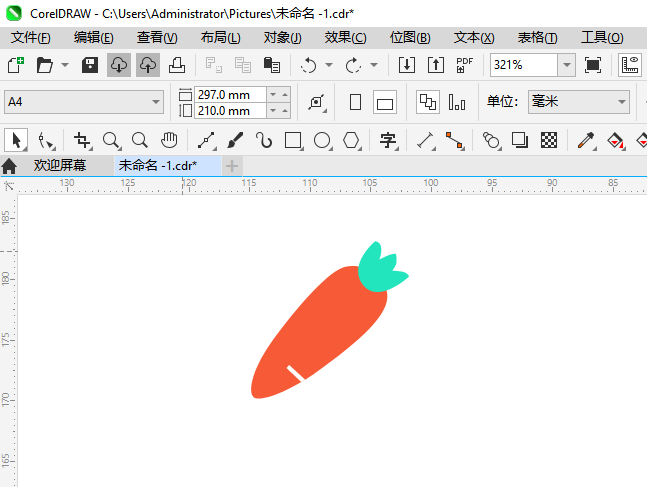Increase page width with up stepper
647x487 pixels.
(x=285, y=95)
